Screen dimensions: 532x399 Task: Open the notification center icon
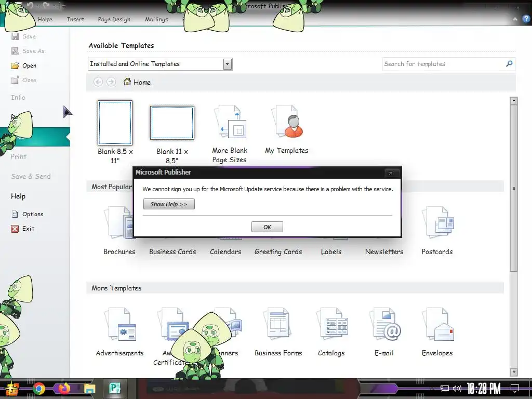click(515, 389)
